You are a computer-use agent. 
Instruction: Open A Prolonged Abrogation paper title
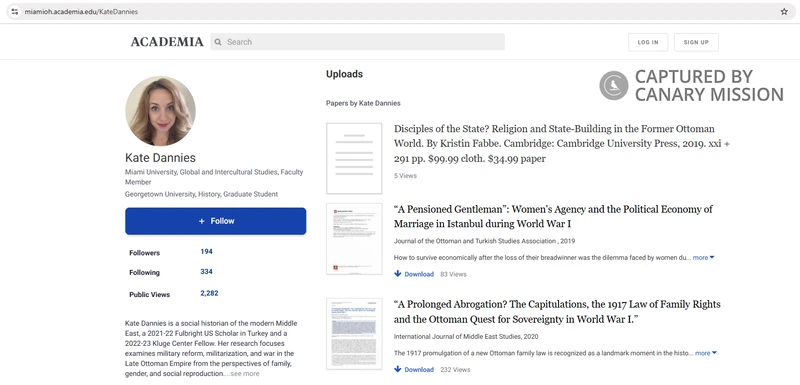click(x=557, y=312)
